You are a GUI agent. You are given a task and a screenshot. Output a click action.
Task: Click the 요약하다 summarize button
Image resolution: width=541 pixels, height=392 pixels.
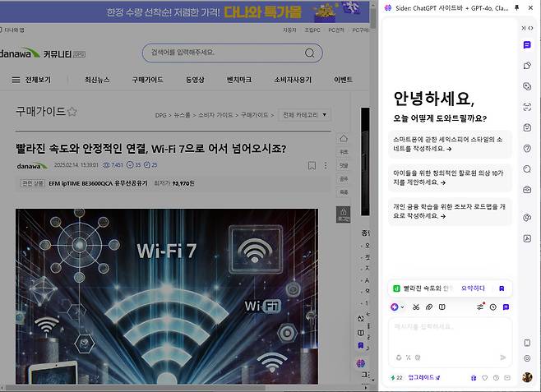(x=473, y=288)
